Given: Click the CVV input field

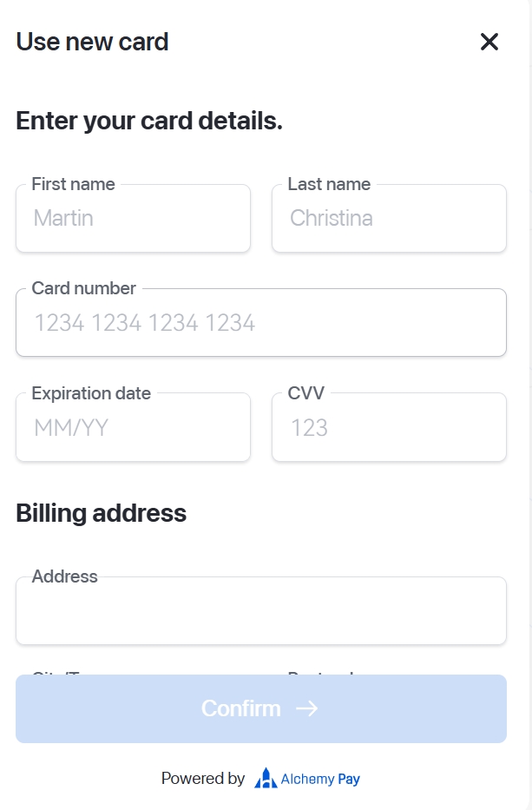Looking at the screenshot, I should 389,428.
